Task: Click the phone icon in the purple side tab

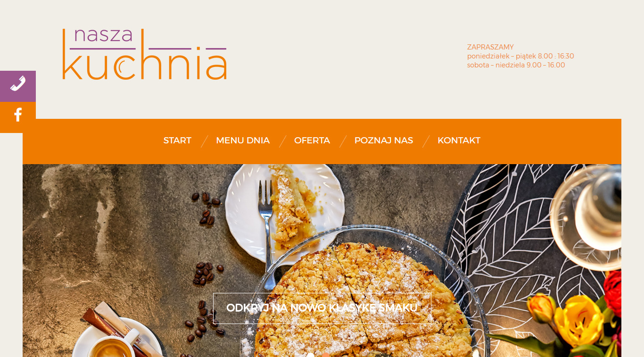Action: pyautogui.click(x=18, y=84)
